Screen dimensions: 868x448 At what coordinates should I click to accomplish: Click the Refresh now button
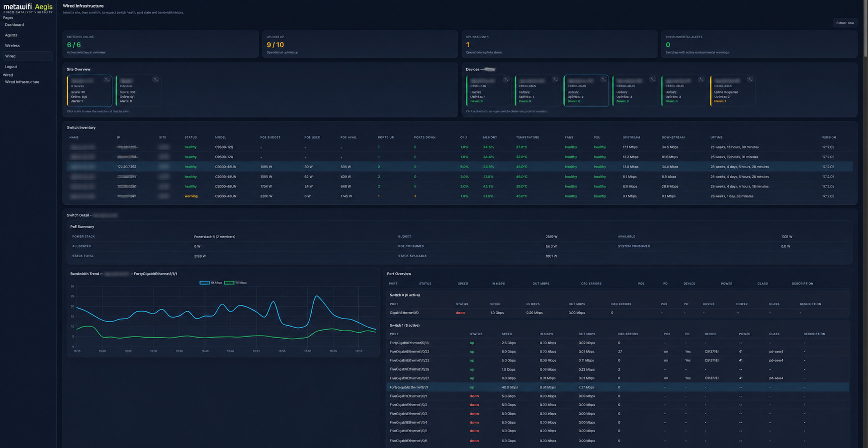845,23
